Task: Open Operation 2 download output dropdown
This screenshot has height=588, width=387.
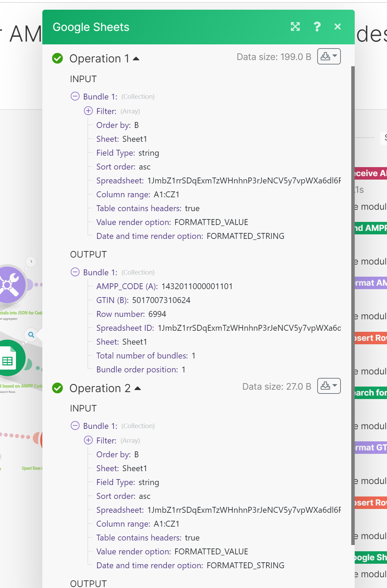Action: point(329,386)
